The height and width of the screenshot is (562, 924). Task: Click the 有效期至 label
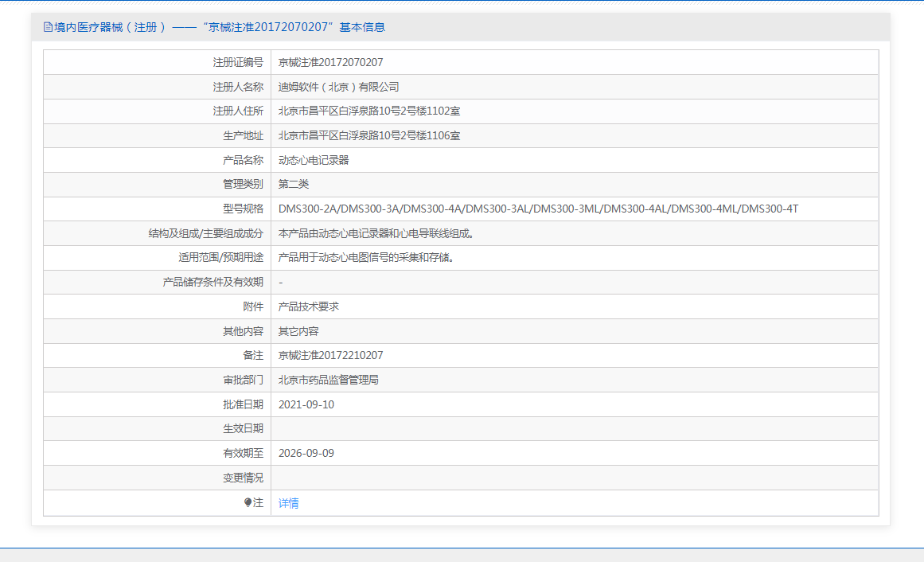click(x=243, y=454)
